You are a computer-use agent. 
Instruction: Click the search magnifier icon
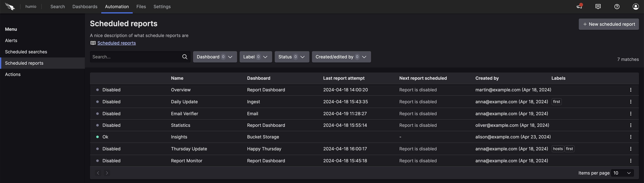click(185, 57)
